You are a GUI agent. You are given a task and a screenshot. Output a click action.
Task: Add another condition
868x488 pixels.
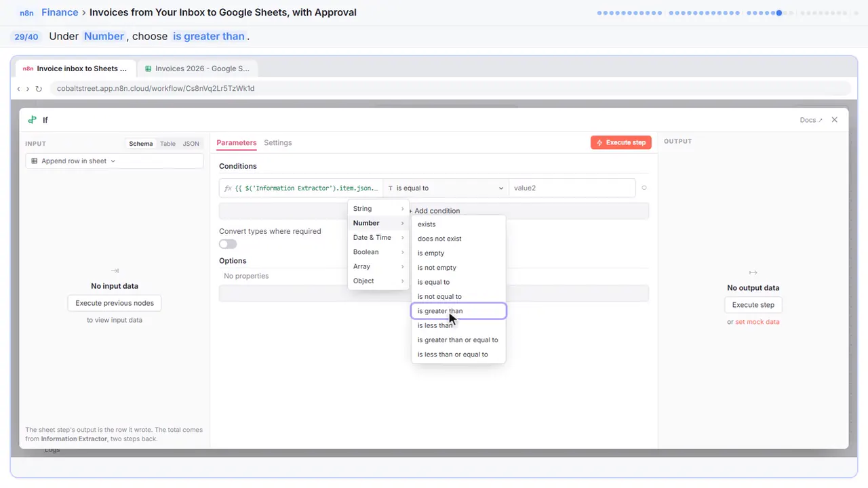(x=434, y=211)
